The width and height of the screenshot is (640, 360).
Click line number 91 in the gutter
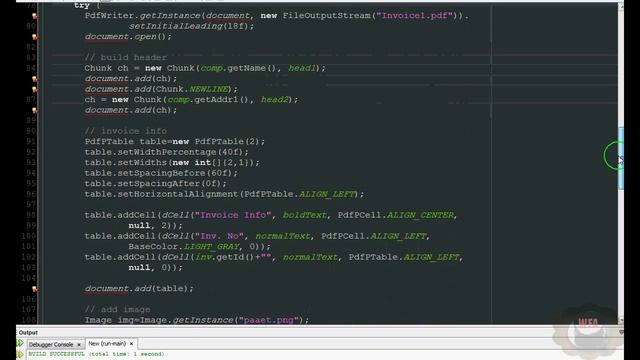(x=31, y=142)
